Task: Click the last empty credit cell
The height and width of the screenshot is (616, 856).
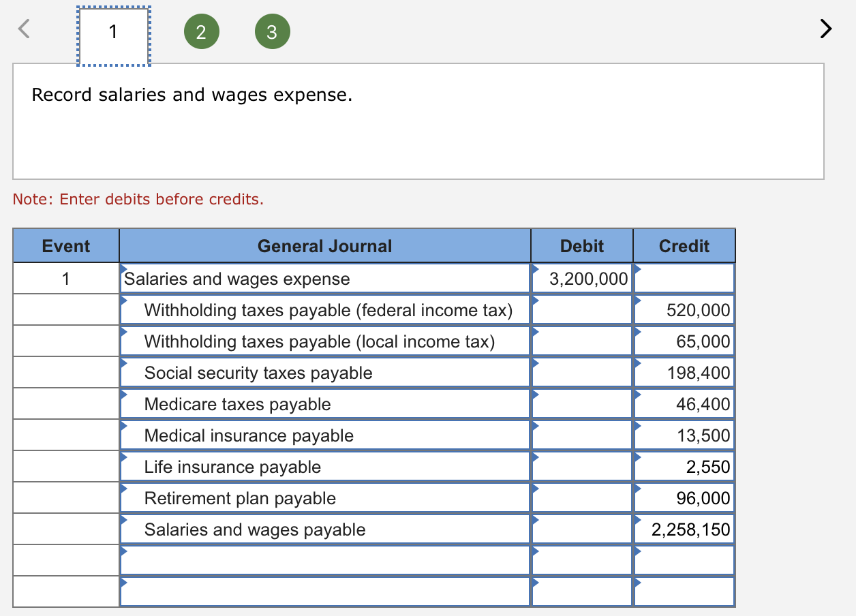Action: tap(684, 591)
